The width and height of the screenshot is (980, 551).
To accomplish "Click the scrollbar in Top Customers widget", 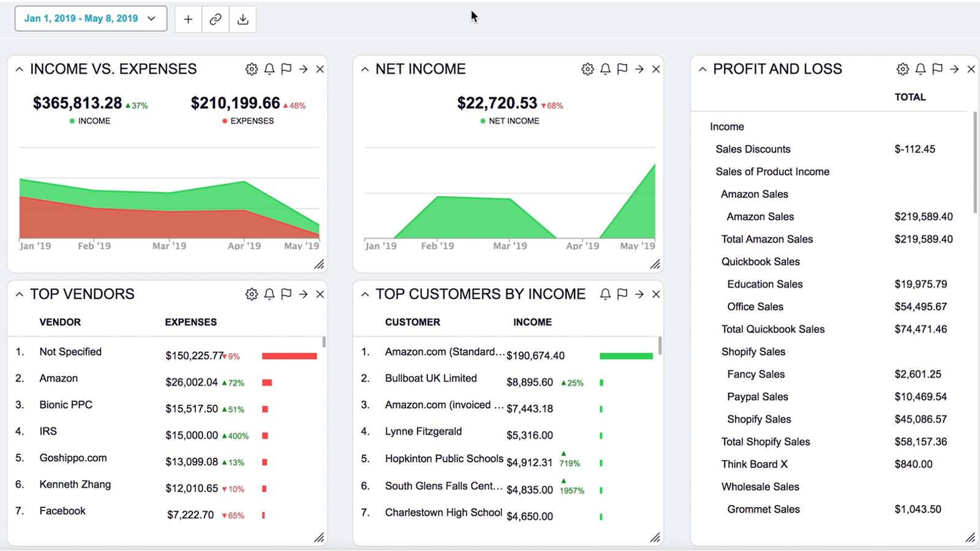I will [x=661, y=347].
